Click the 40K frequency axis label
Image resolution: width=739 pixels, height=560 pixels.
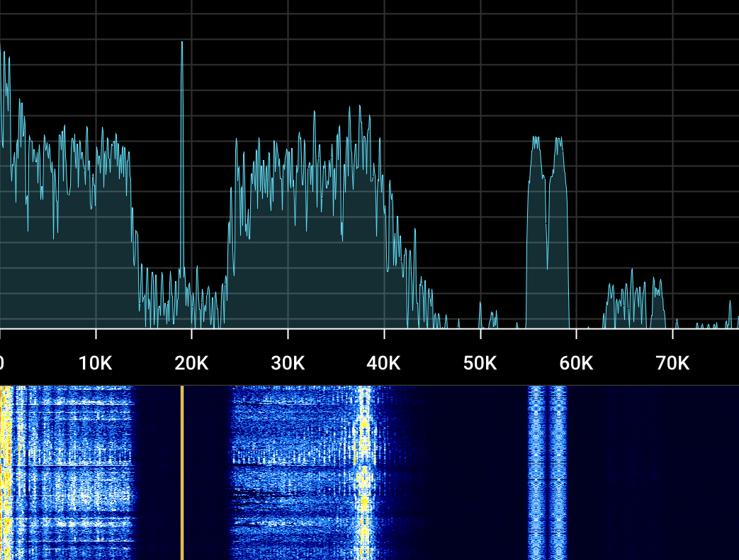pos(384,364)
